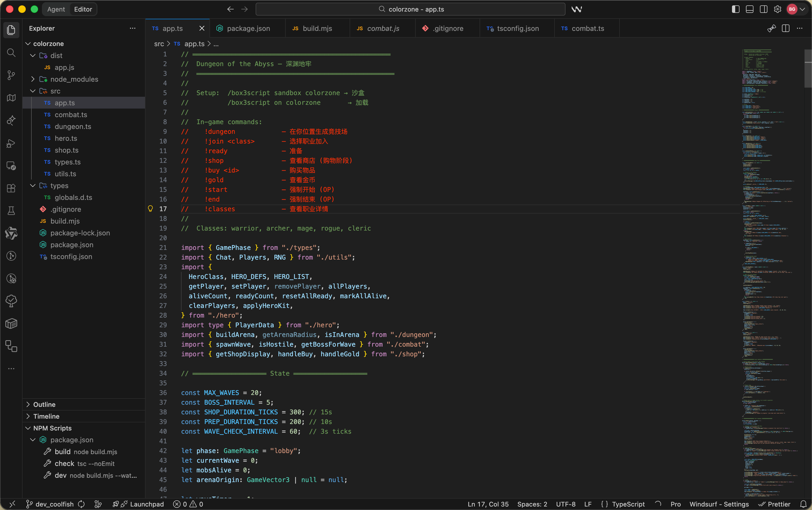Click the open changes icon in editor toolbar
Screen dimensions: 812x510
(x=771, y=28)
